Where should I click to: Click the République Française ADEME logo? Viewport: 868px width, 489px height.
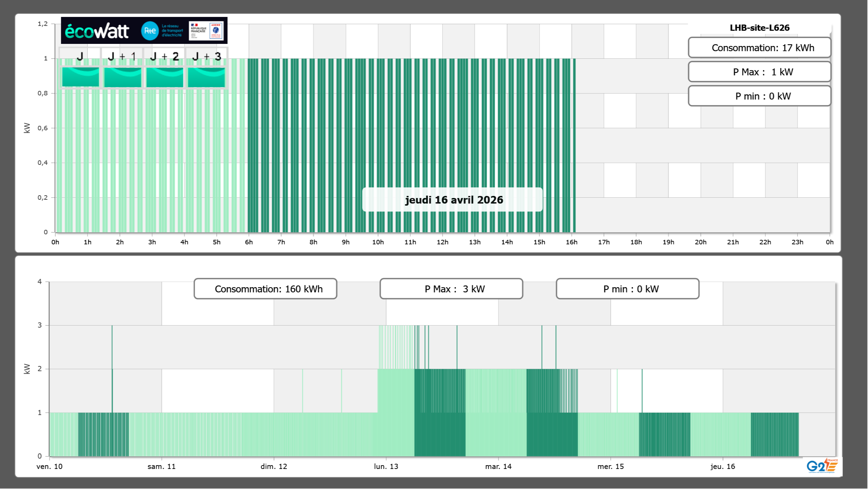pyautogui.click(x=206, y=31)
